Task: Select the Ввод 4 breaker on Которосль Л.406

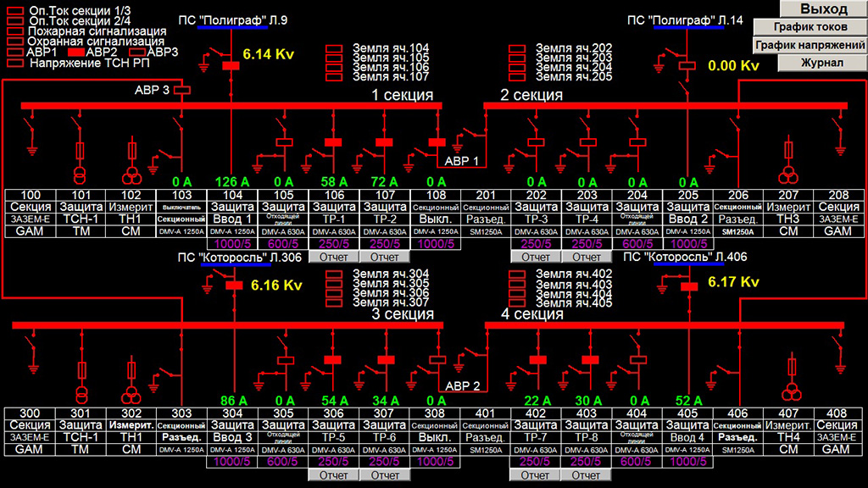Action: pyautogui.click(x=689, y=286)
